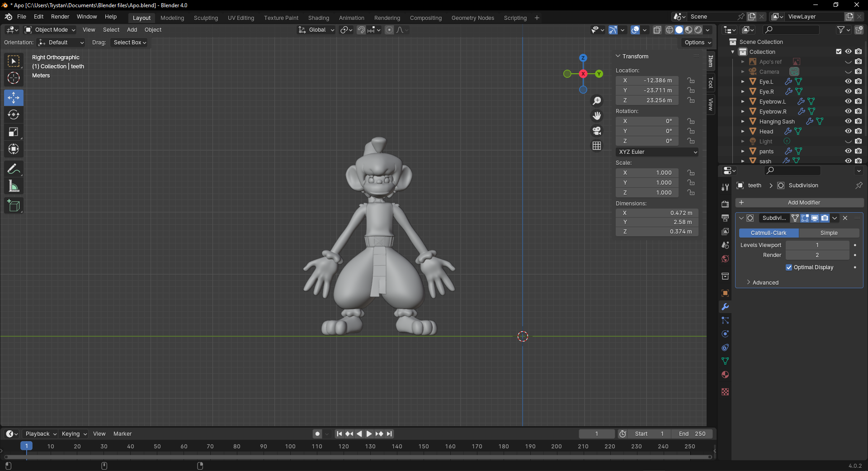Open the Material properties tab

click(x=725, y=375)
